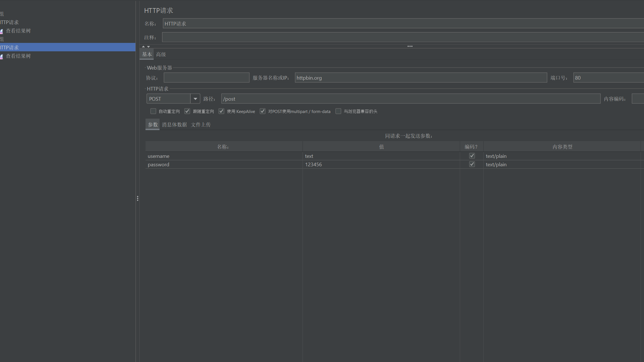
Task: Uncheck the multipart / form-data option
Action: click(262, 111)
